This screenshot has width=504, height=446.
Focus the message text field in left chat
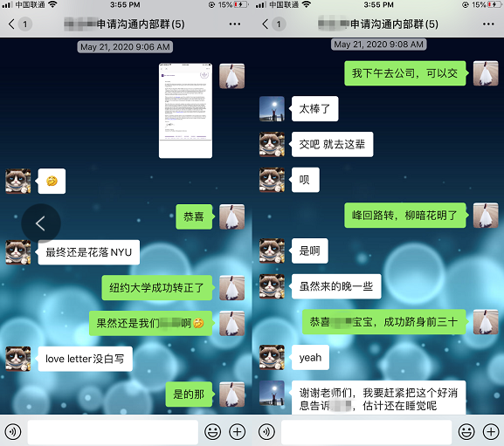click(x=113, y=432)
